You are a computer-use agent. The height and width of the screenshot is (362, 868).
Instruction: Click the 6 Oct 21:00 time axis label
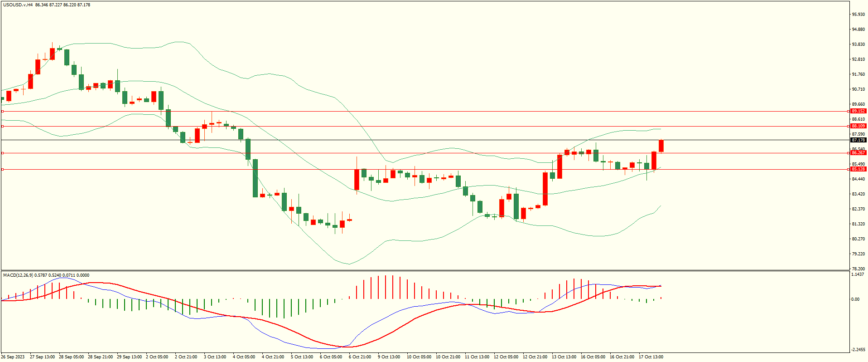pyautogui.click(x=360, y=357)
